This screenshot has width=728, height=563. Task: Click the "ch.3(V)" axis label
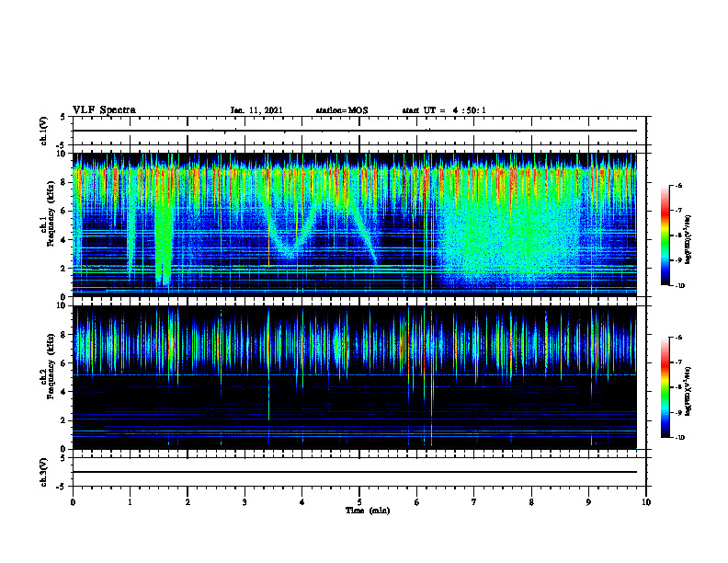(44, 472)
